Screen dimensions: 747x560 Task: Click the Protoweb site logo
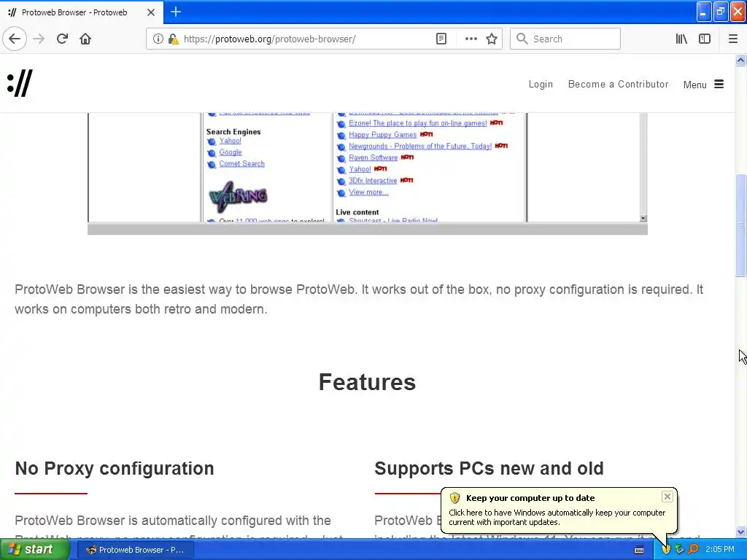(x=20, y=83)
